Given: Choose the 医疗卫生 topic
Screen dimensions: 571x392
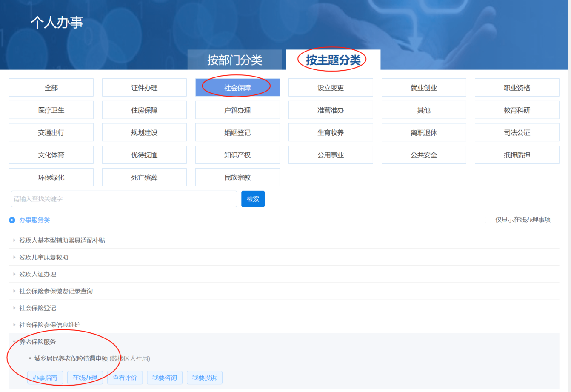Looking at the screenshot, I should (x=51, y=110).
